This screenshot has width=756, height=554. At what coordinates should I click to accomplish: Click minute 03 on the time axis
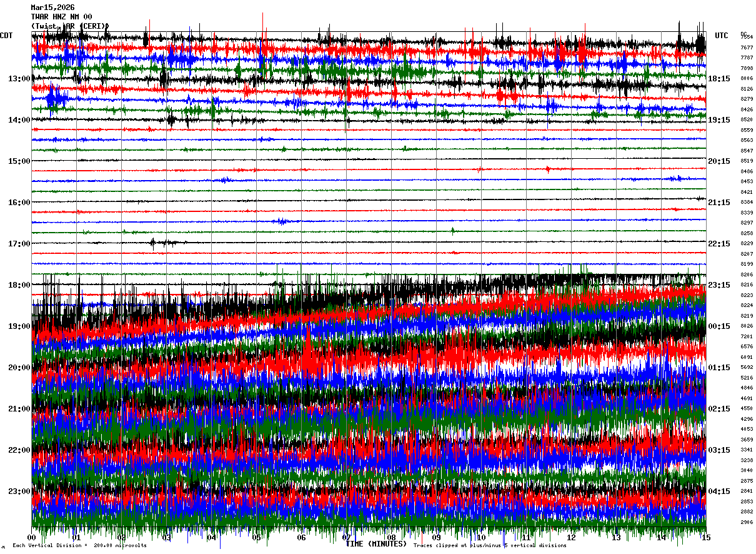(167, 537)
